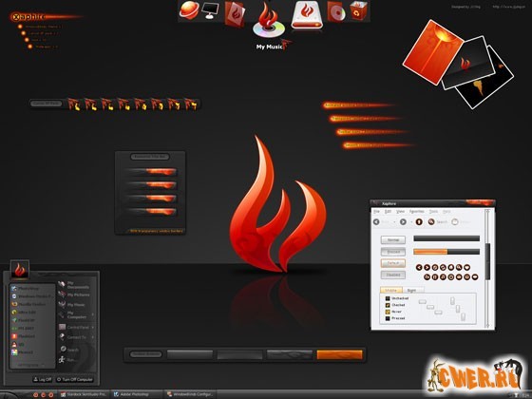
Task: Open the planet globe icon in dock
Action: [189, 10]
